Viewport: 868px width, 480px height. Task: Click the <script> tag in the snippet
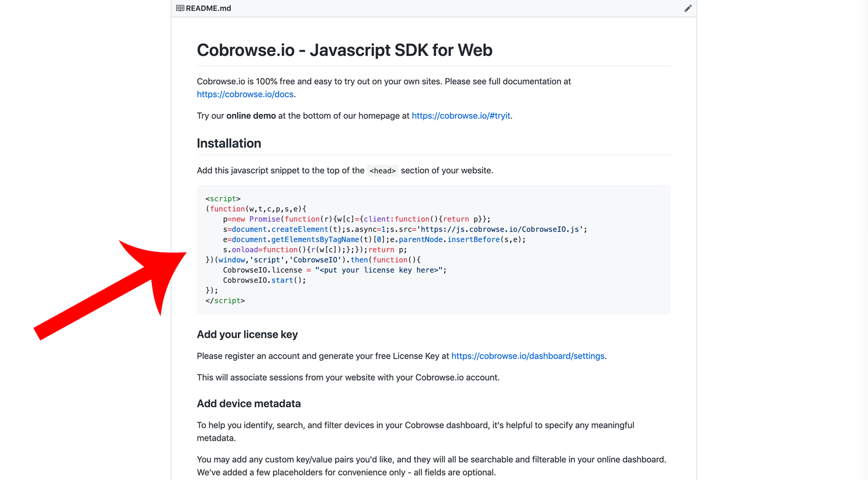[x=222, y=198]
